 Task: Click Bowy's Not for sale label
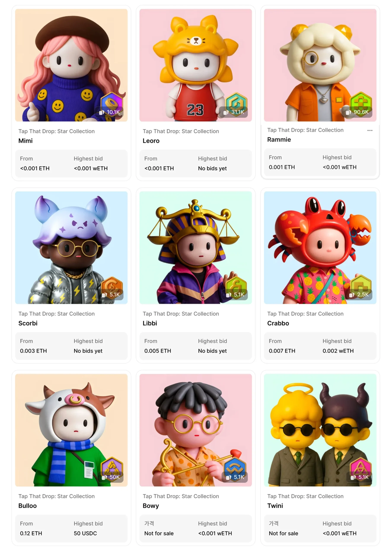click(x=159, y=533)
